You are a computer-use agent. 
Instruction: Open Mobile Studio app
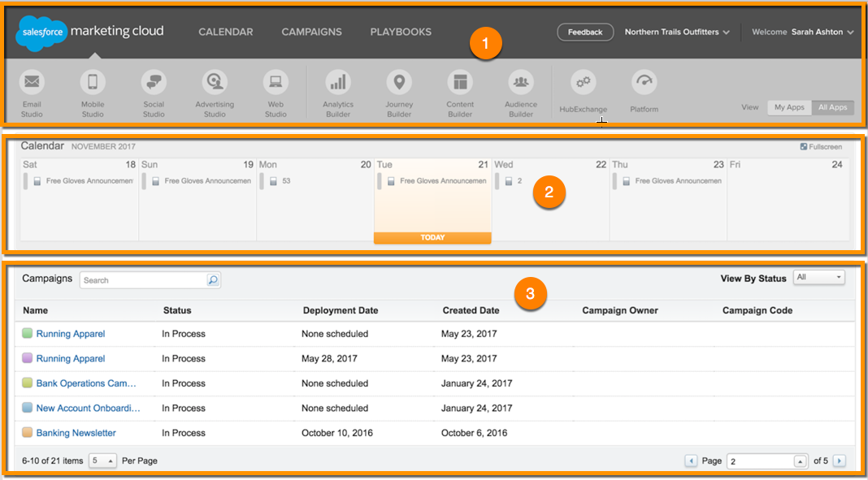click(93, 93)
